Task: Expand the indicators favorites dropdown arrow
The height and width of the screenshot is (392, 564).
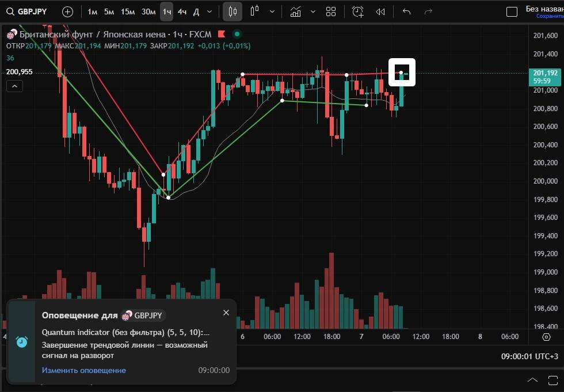Action: (313, 12)
